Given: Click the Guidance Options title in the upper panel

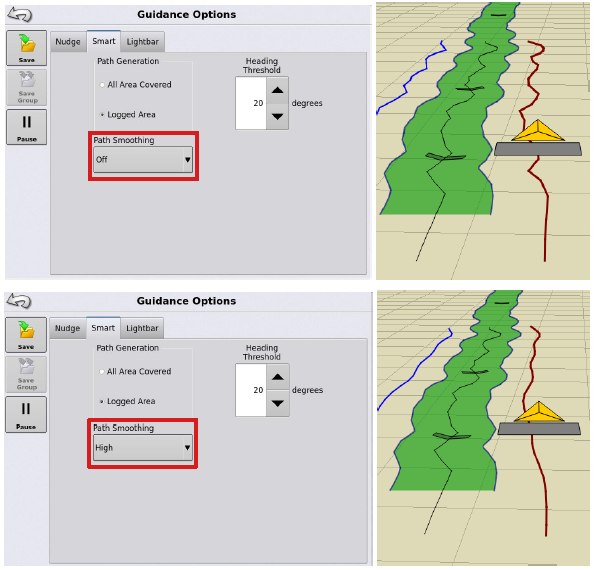Looking at the screenshot, I should coord(186,14).
